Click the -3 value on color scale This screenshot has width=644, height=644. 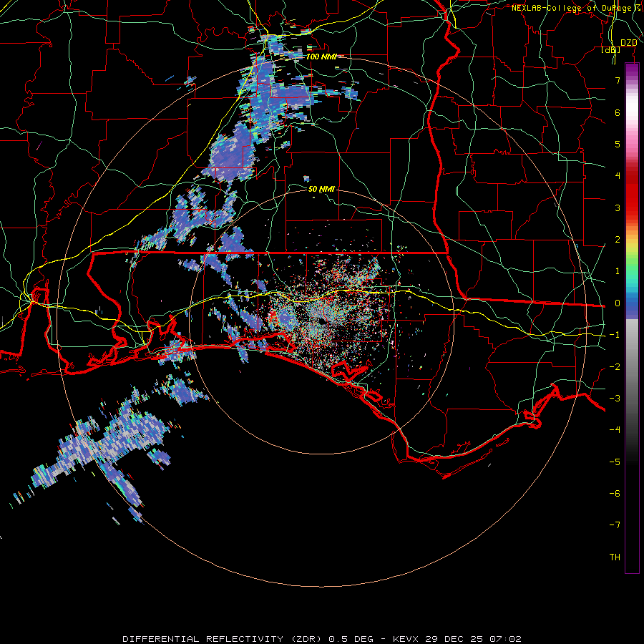(615, 399)
